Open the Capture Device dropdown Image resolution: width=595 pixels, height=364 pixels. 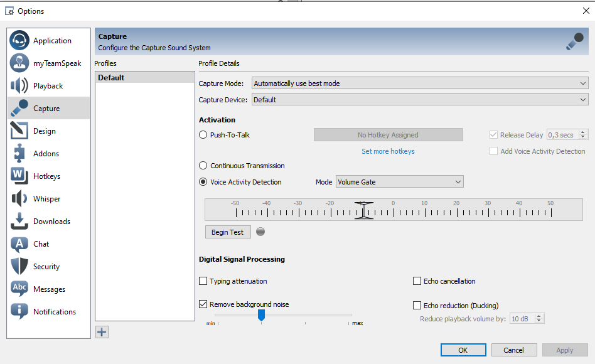[x=420, y=99]
